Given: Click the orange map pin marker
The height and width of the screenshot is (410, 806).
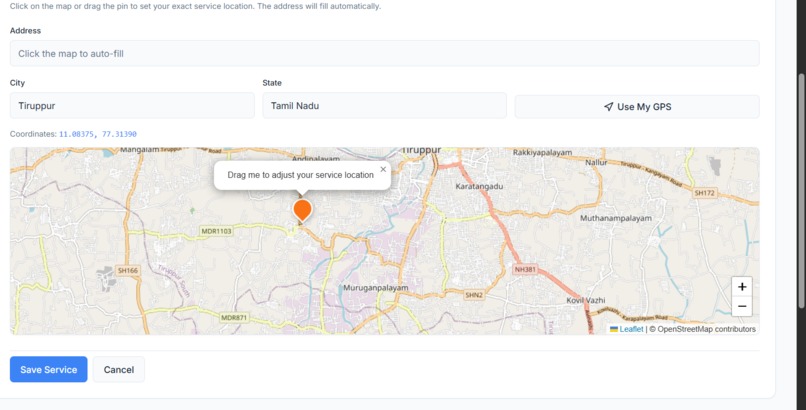Looking at the screenshot, I should coord(302,211).
